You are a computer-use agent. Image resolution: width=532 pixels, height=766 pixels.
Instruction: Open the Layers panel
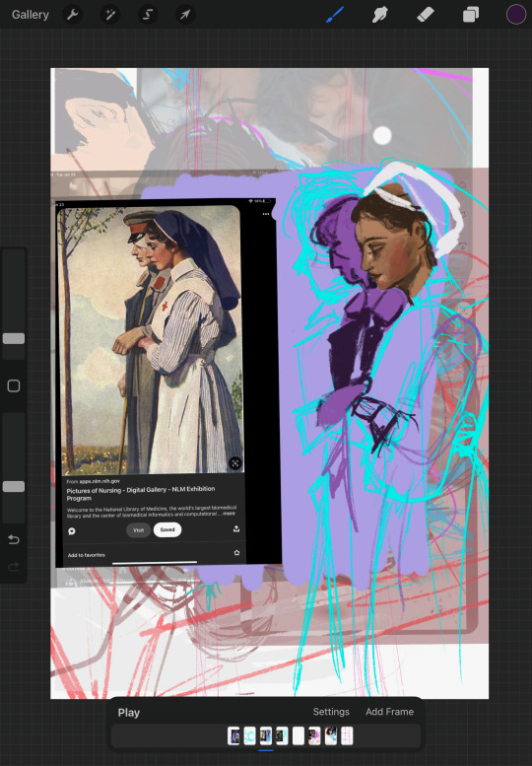coord(471,15)
